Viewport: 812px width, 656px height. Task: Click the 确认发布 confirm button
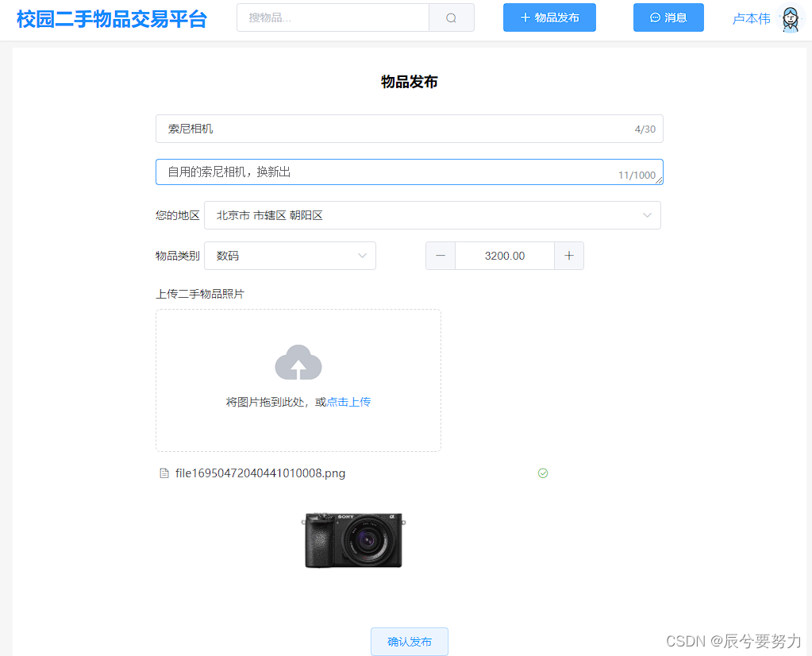(409, 642)
